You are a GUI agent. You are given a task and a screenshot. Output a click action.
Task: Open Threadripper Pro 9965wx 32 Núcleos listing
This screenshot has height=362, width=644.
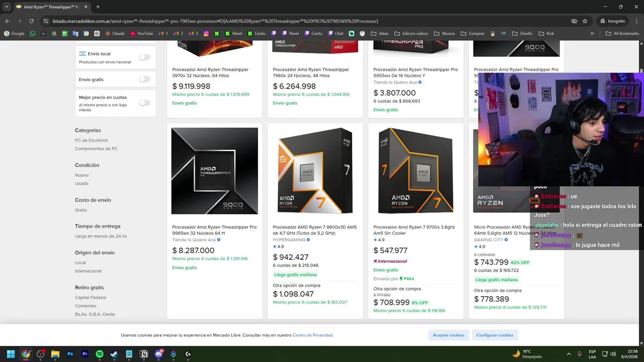(214, 230)
